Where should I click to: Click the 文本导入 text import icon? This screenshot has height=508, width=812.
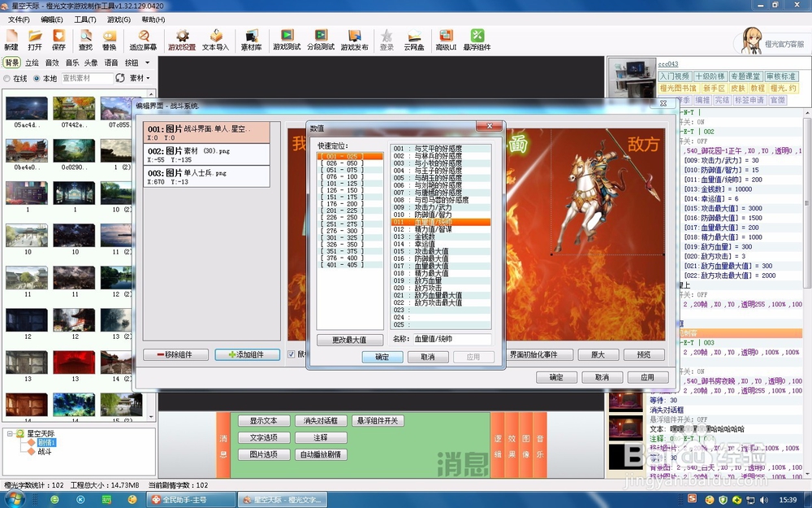[215, 40]
